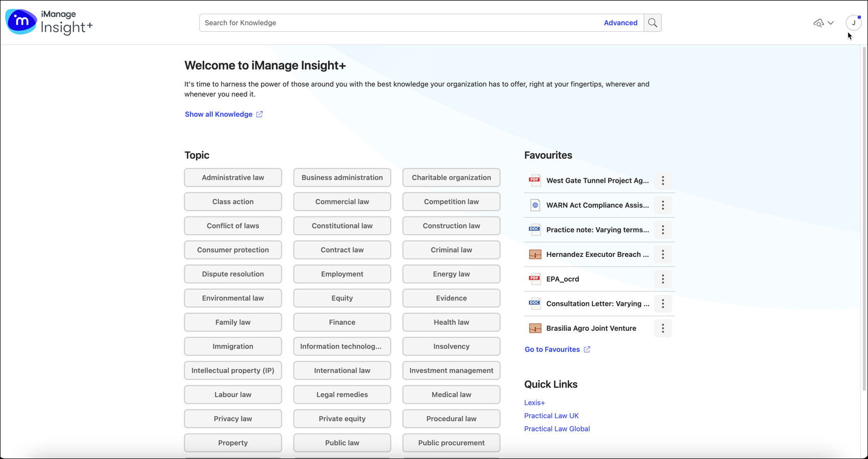
Task: Open actions menu for Consultation Letter favourite
Action: [x=663, y=304]
